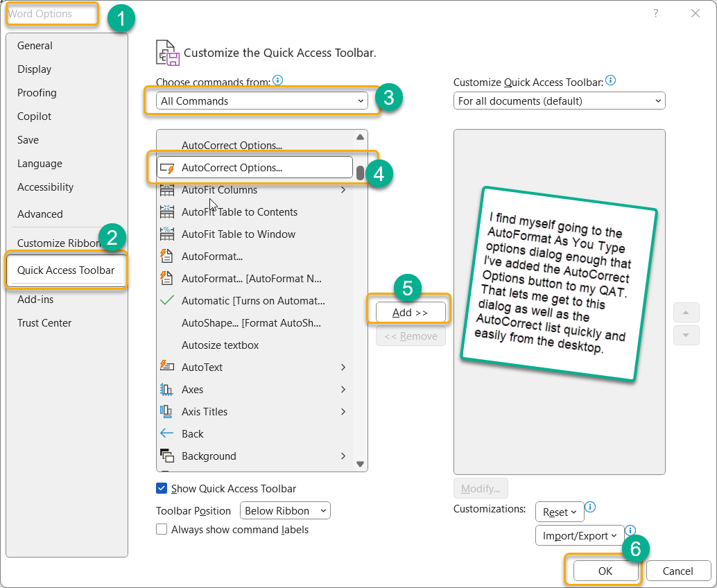Open the Choose commands from dropdown
Viewport: 717px width, 588px height.
(262, 101)
